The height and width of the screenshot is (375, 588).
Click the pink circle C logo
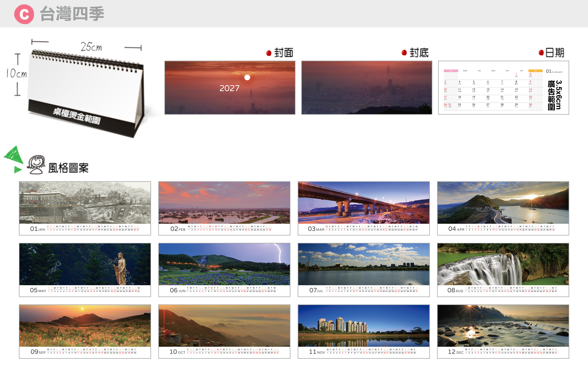pyautogui.click(x=24, y=14)
